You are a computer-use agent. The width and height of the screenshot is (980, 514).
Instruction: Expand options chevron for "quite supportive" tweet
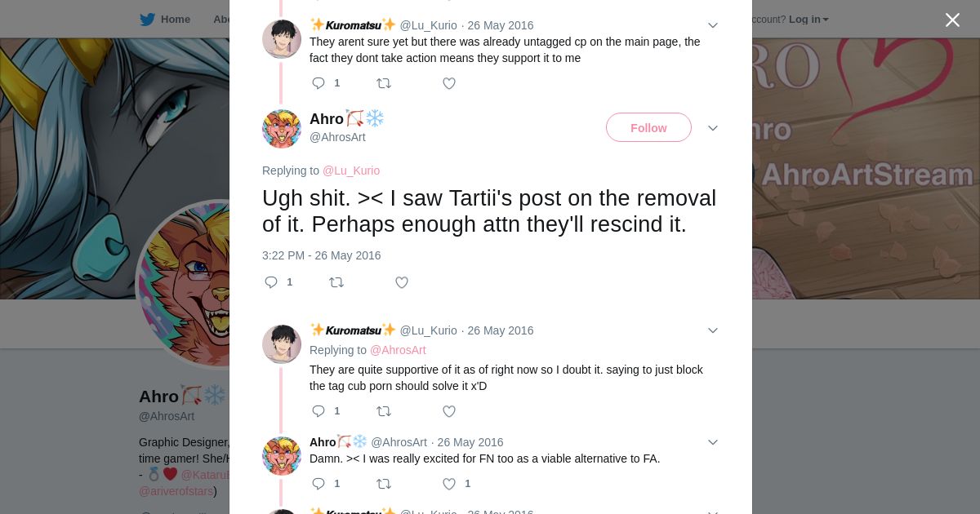coord(712,330)
